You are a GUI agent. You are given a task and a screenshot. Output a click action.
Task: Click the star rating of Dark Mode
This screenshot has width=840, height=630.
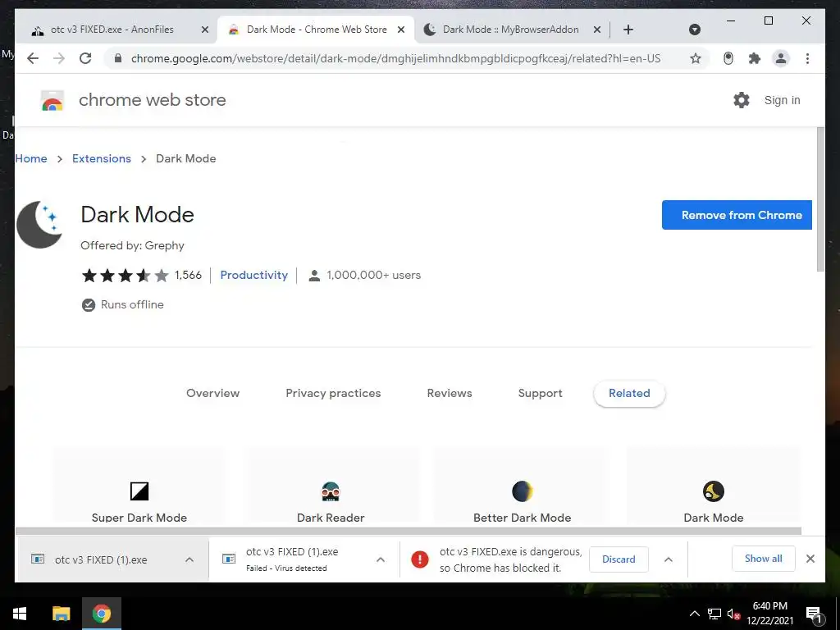point(125,276)
